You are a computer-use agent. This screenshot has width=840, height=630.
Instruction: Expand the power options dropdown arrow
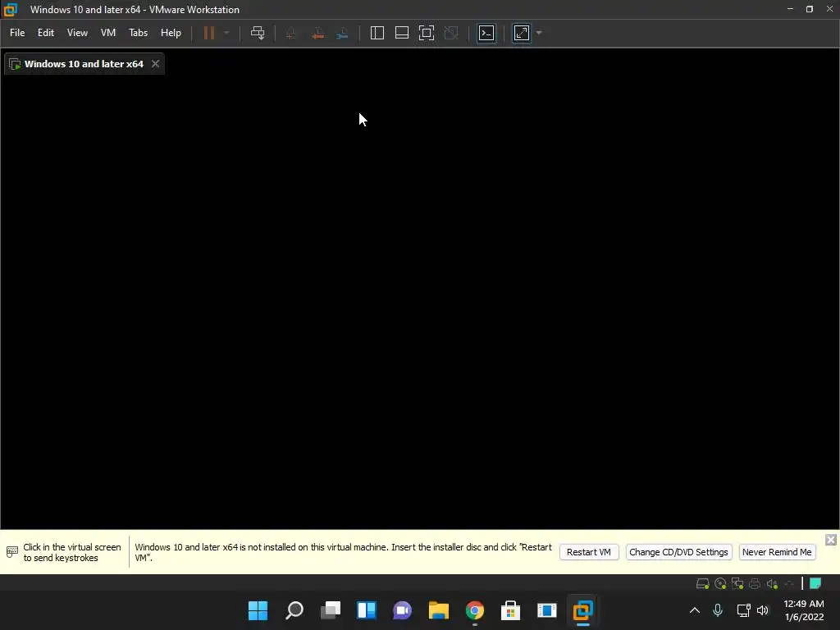click(226, 33)
